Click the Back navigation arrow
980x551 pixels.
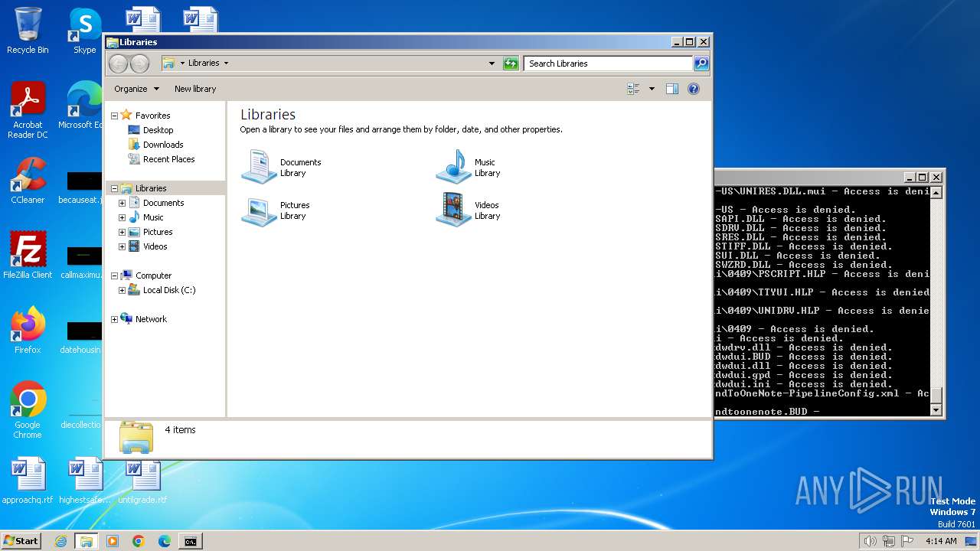pyautogui.click(x=118, y=64)
